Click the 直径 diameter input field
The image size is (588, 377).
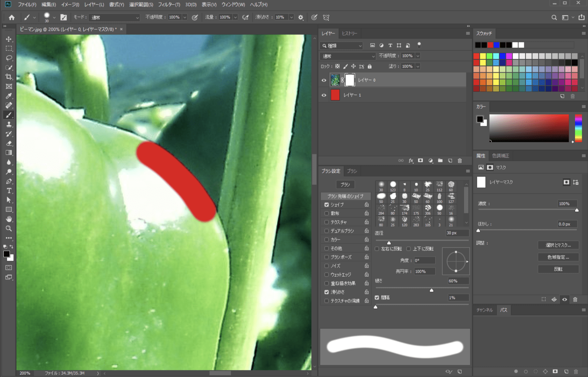(x=457, y=233)
